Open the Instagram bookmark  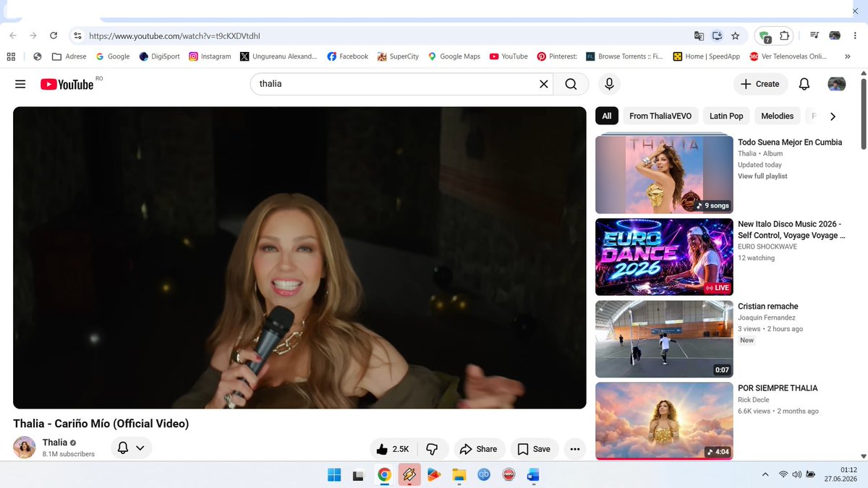click(210, 56)
